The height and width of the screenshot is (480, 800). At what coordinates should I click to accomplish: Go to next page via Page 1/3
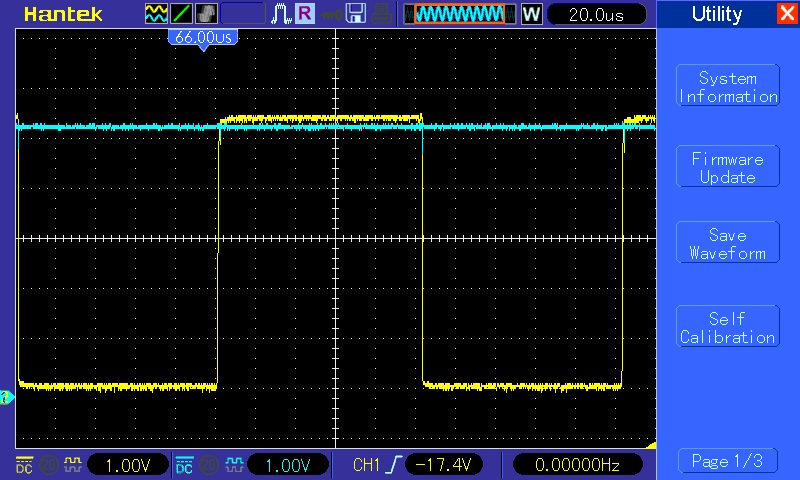(727, 461)
